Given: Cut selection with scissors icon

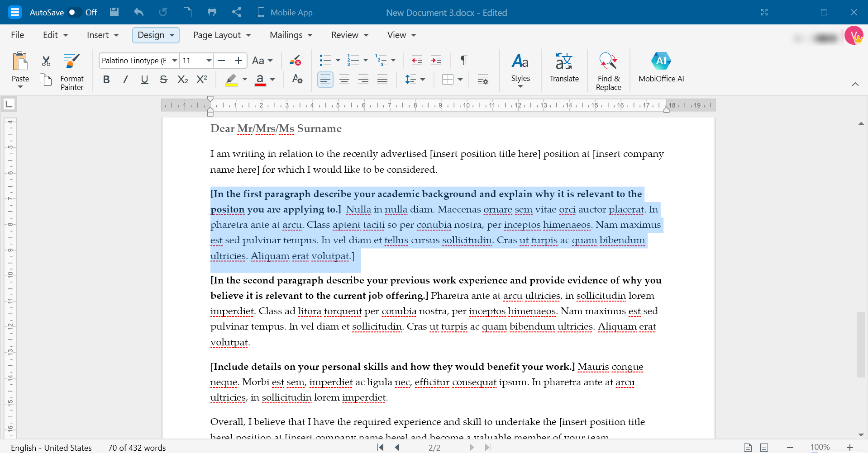Looking at the screenshot, I should (46, 61).
